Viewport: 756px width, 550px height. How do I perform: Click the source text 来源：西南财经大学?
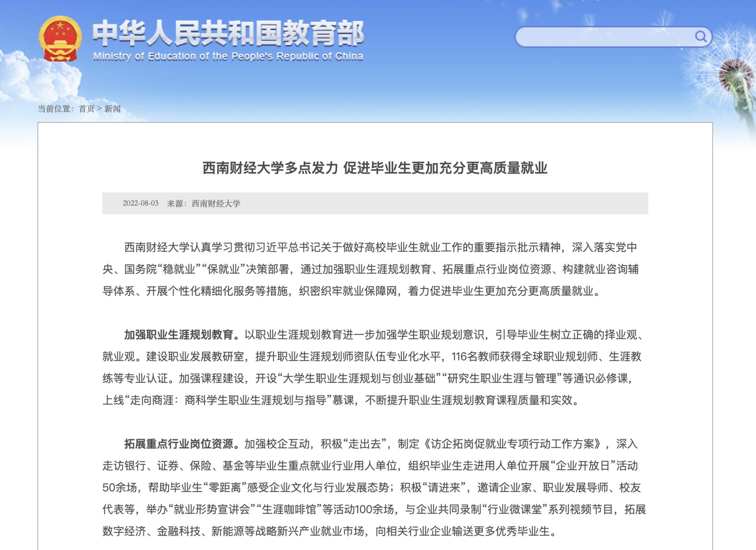coord(204,203)
